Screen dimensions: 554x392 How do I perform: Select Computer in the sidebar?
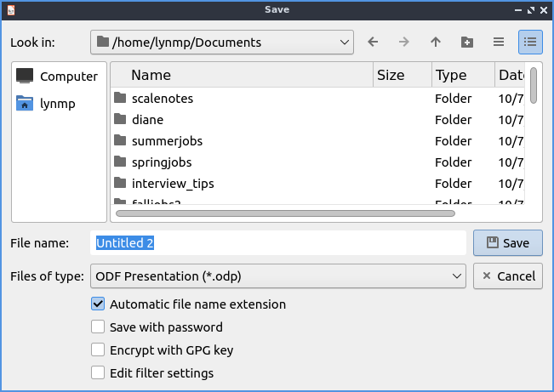59,76
